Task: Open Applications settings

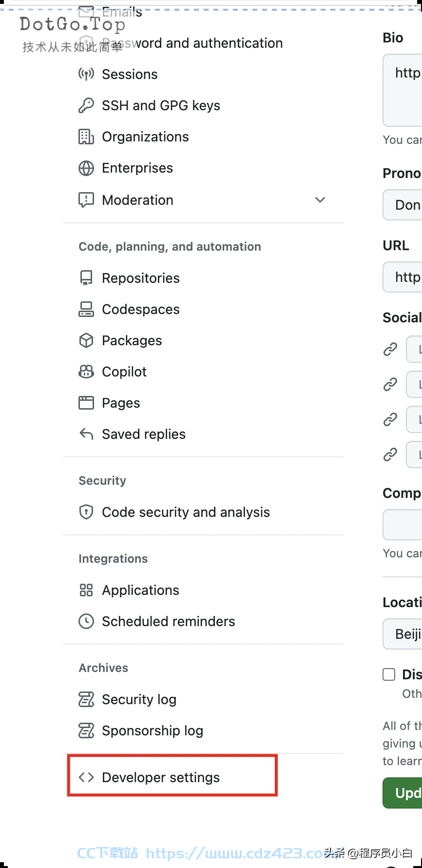Action: coord(140,590)
